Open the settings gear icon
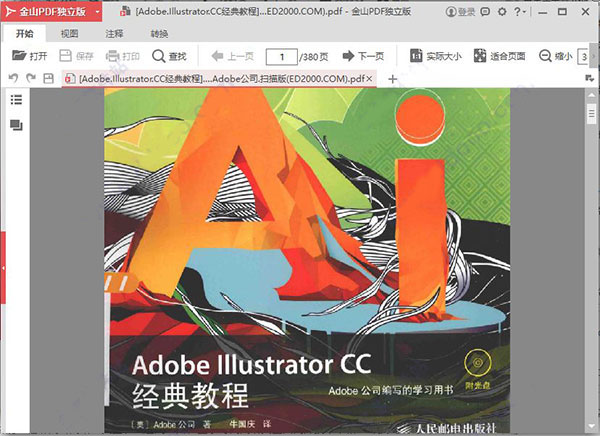 coord(502,12)
